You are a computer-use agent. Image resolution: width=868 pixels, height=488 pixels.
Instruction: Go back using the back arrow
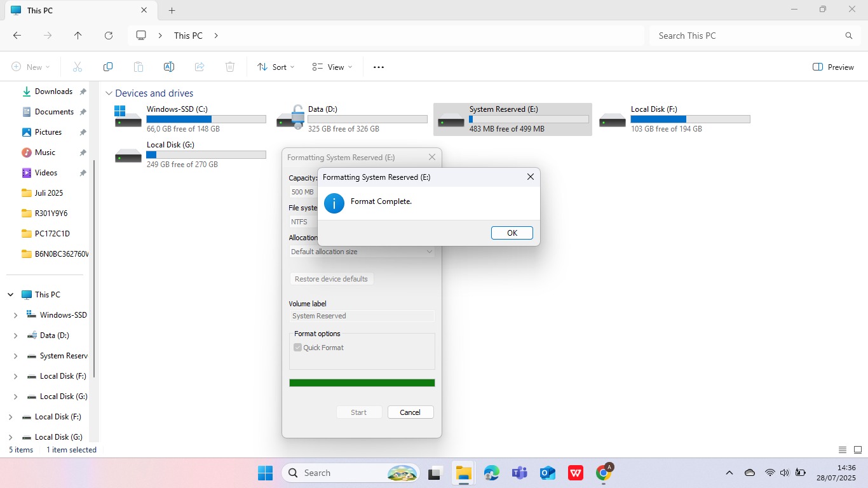[x=17, y=36]
